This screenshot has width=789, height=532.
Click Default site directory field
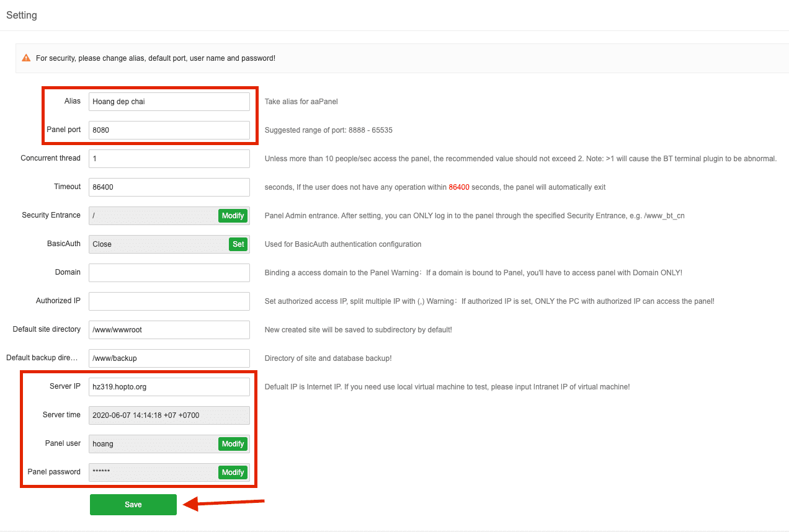[169, 330]
